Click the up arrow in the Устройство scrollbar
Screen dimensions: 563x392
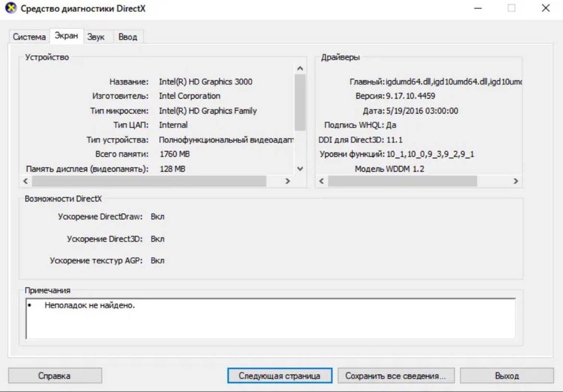(x=300, y=68)
